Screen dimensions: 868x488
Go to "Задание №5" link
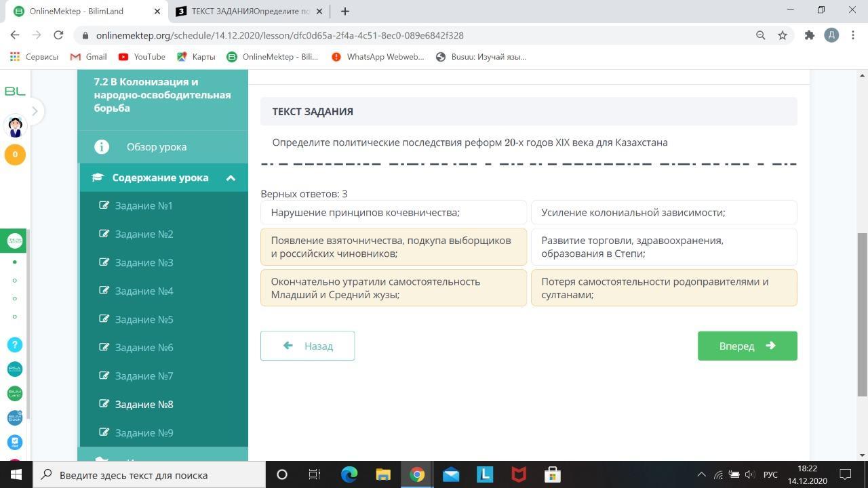click(144, 319)
